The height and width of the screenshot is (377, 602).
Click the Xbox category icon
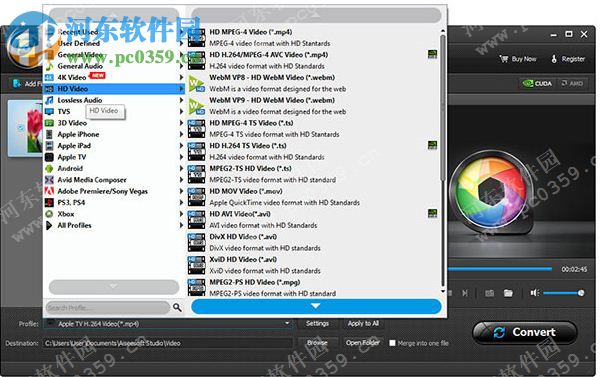(49, 214)
